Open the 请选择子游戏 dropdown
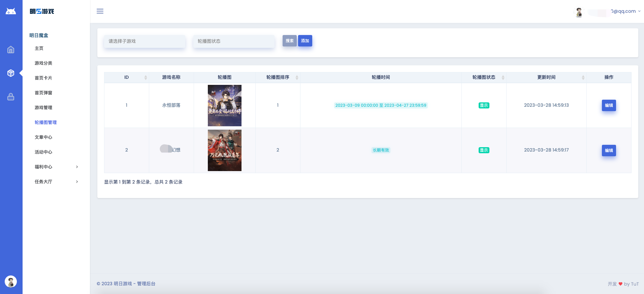The image size is (644, 294). (x=144, y=41)
